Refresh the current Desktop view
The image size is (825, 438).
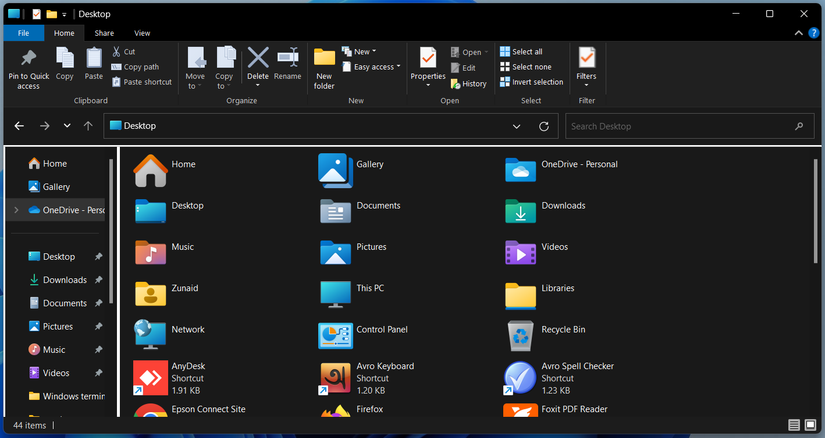tap(544, 127)
